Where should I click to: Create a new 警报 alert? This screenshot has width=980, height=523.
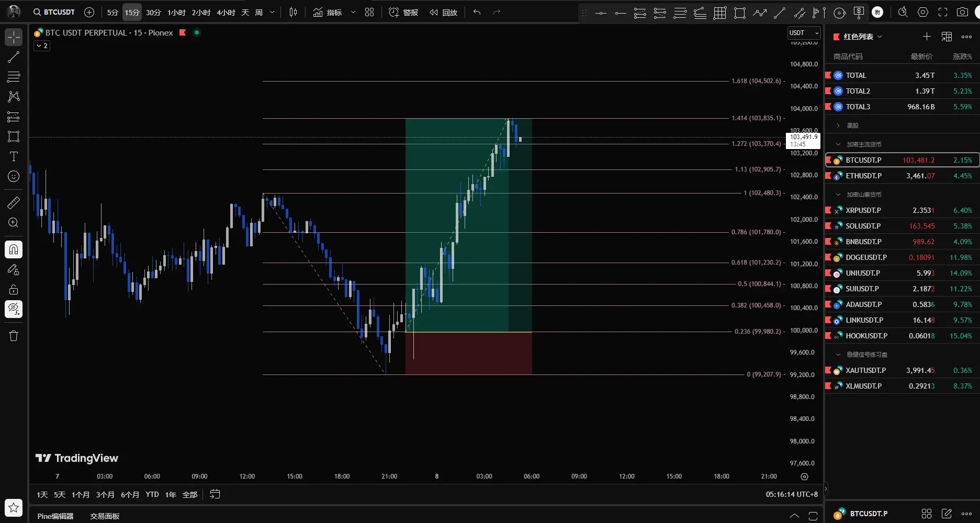point(403,12)
